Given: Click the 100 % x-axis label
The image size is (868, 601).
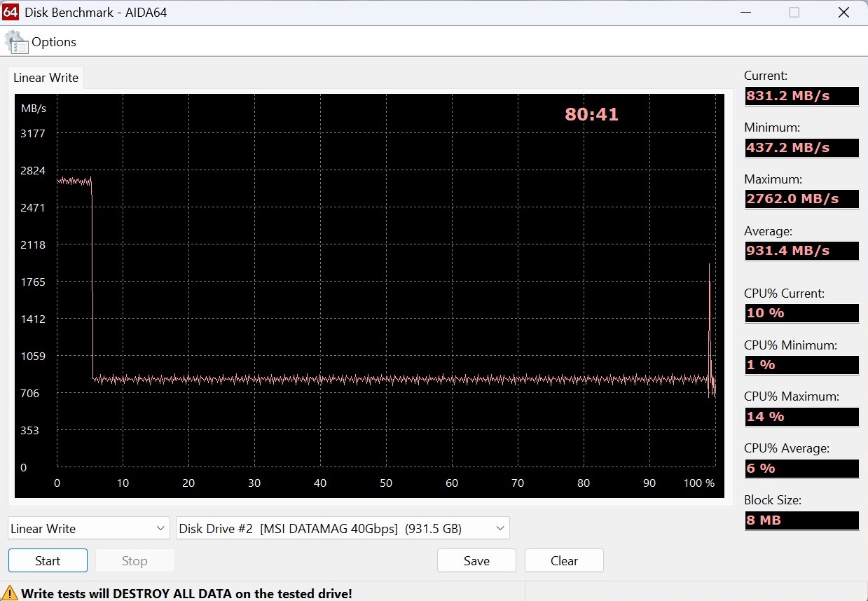Looking at the screenshot, I should point(699,483).
